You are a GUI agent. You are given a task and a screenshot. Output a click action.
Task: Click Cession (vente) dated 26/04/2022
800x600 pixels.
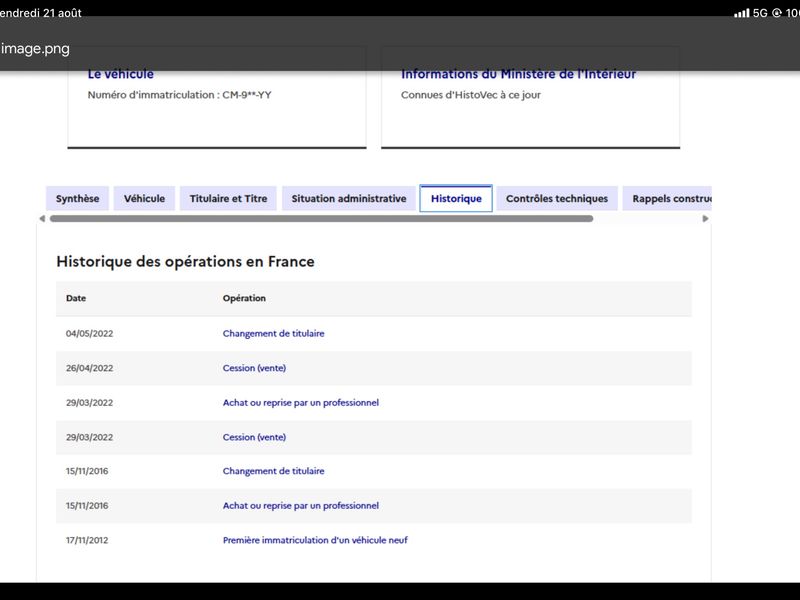(x=254, y=368)
